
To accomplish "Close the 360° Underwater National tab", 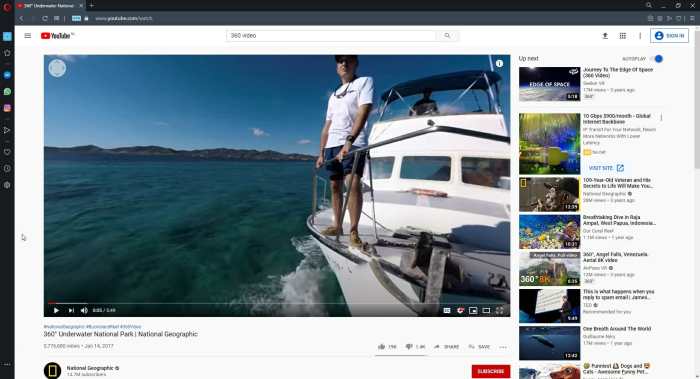I will (81, 5).
